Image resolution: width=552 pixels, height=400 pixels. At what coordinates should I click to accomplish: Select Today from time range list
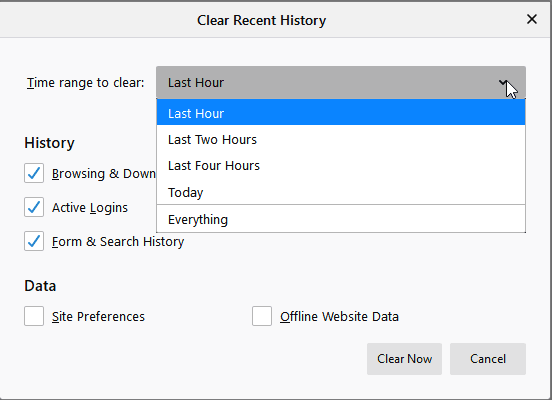tap(341, 192)
